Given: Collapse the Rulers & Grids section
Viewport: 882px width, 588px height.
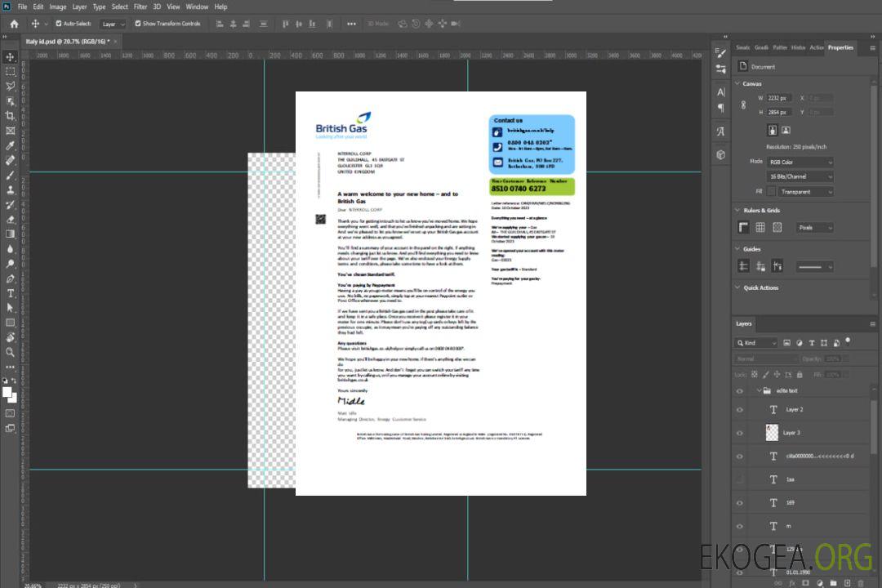Looking at the screenshot, I should click(737, 211).
